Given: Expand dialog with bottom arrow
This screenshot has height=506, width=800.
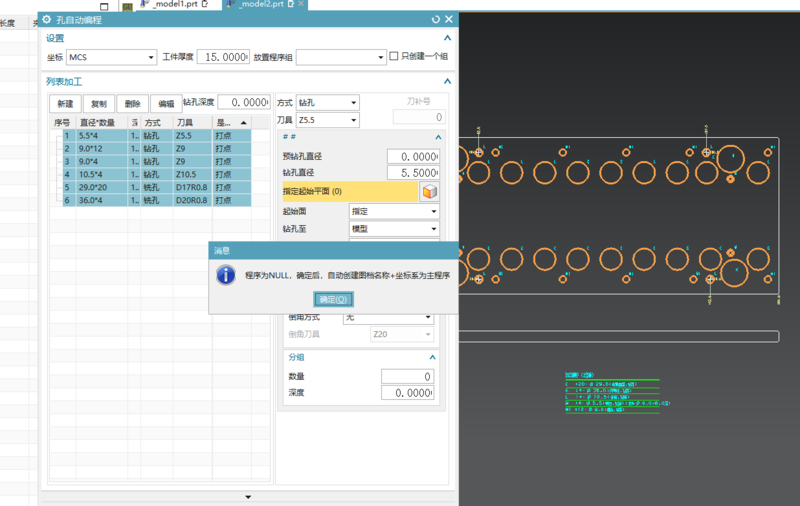Looking at the screenshot, I should coord(248,497).
